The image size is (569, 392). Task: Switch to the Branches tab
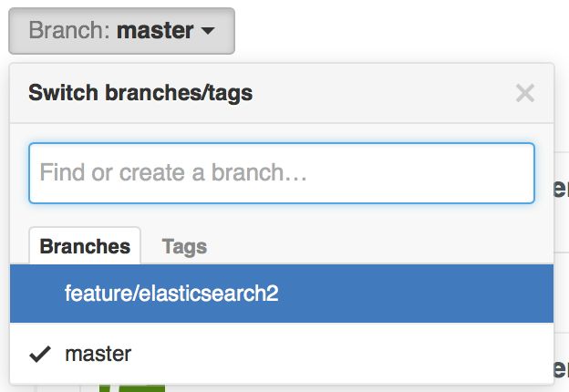pos(85,246)
